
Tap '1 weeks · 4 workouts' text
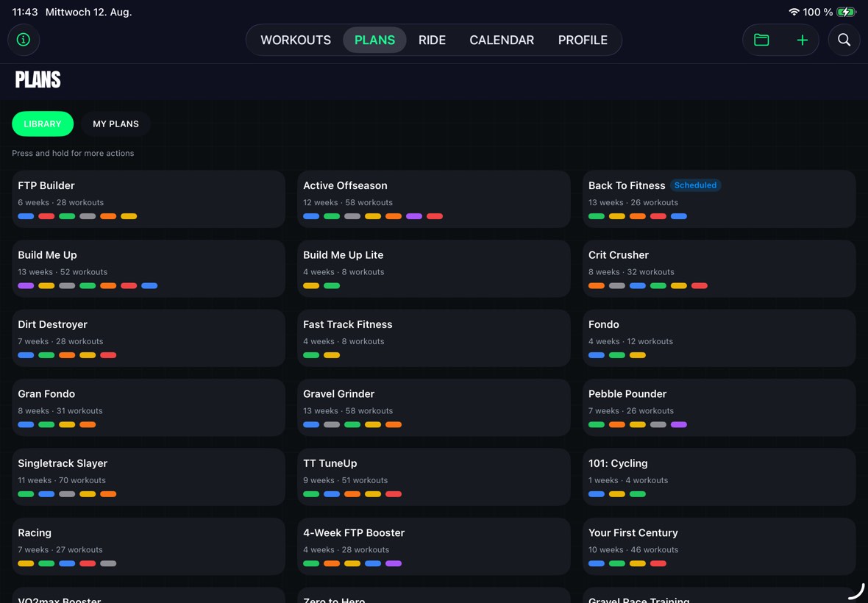[627, 480]
